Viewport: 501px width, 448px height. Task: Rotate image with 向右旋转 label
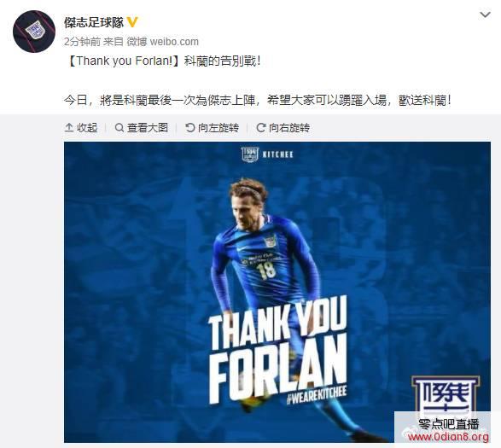click(283, 128)
